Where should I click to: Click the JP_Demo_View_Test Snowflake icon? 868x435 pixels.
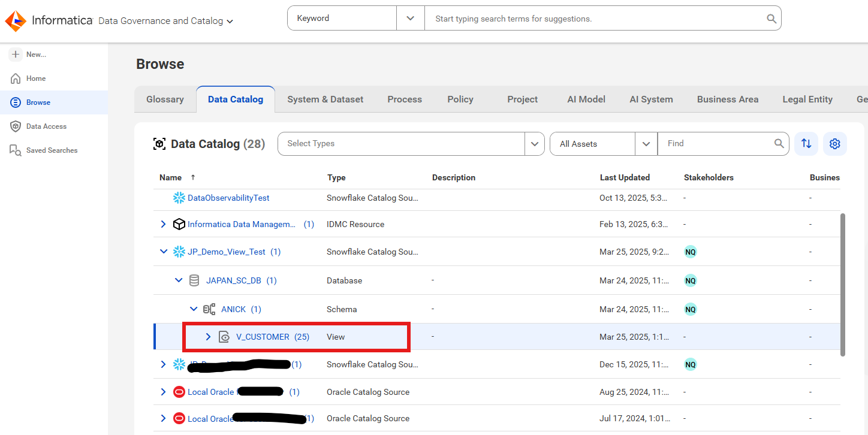[179, 252]
